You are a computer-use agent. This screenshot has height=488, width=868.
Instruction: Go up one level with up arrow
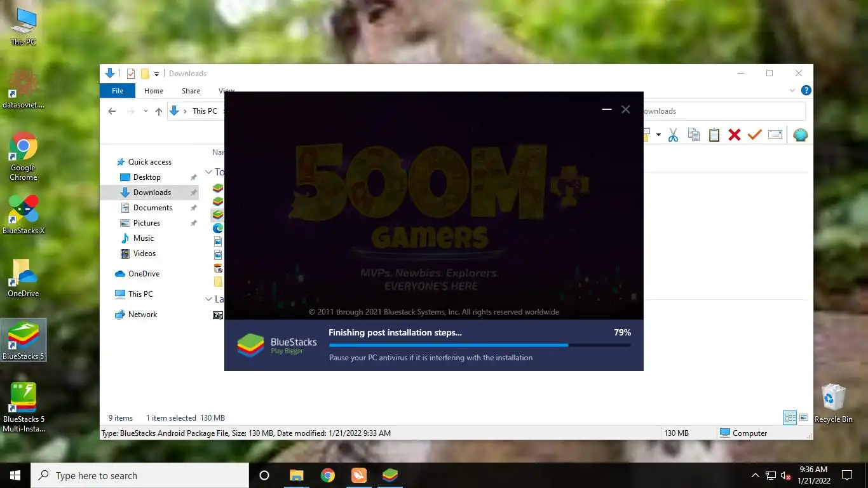159,111
